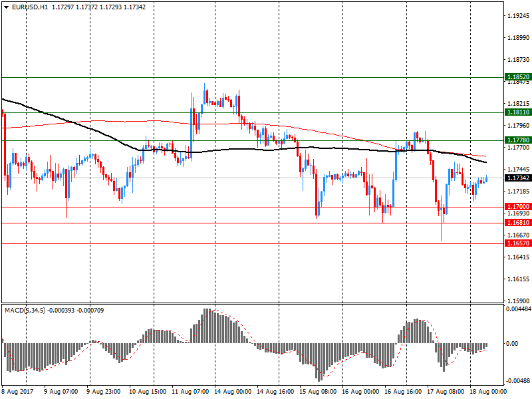
Task: Click the 1.18990 price scale value
Action: click(518, 38)
